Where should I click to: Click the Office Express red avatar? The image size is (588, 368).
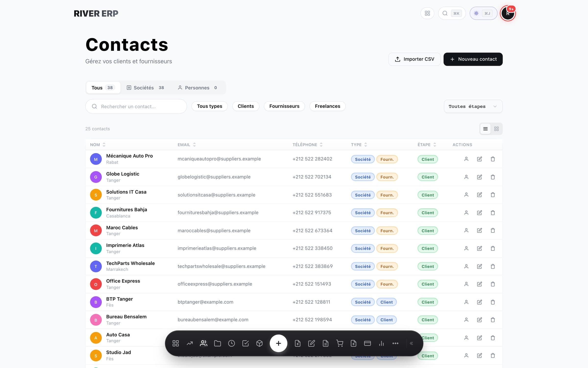click(96, 284)
